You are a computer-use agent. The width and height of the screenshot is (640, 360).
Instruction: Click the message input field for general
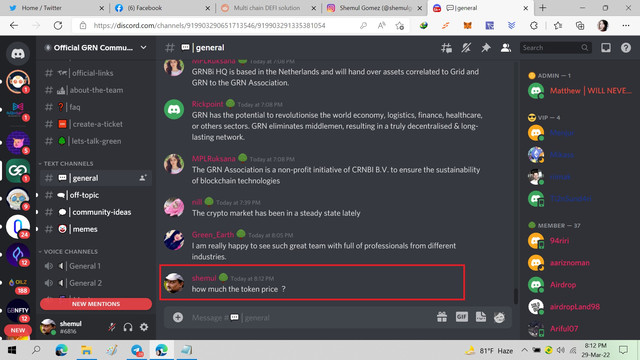pos(310,318)
